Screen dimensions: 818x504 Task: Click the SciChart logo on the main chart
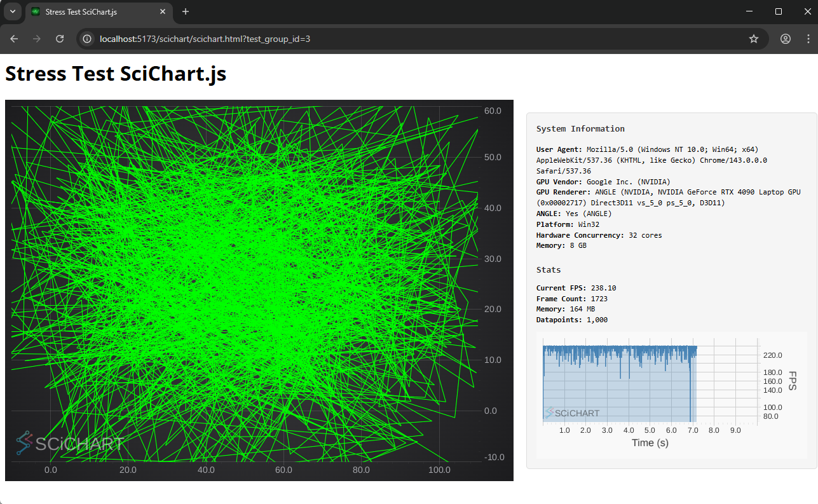click(x=69, y=443)
